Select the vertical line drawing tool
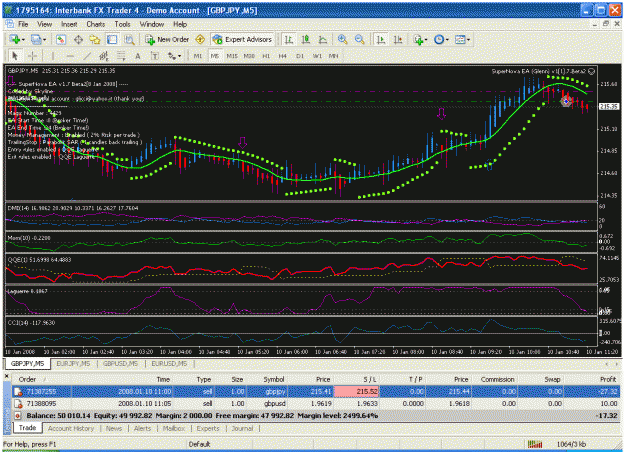Image resolution: width=625 pixels, height=452 pixels. point(52,56)
